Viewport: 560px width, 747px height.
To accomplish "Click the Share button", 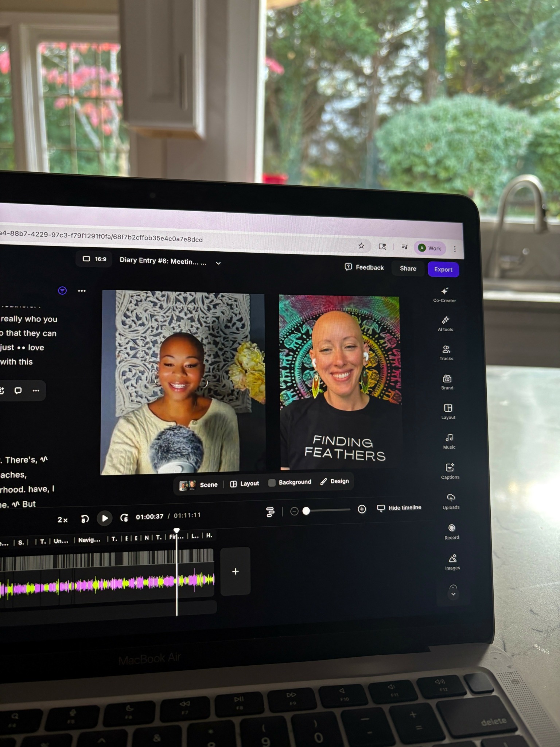I will coord(408,268).
